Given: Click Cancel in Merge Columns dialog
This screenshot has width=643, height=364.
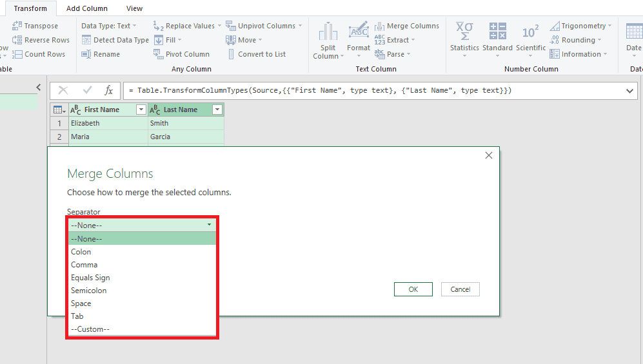Looking at the screenshot, I should coord(460,289).
